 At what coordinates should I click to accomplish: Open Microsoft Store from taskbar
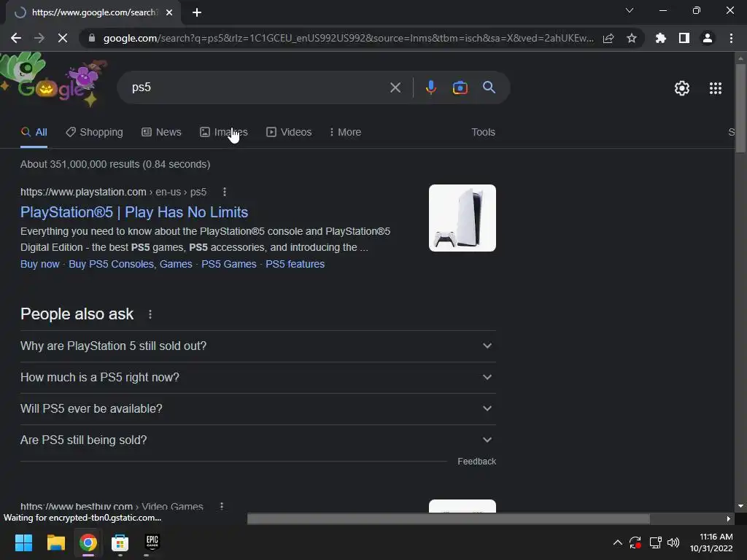(120, 542)
